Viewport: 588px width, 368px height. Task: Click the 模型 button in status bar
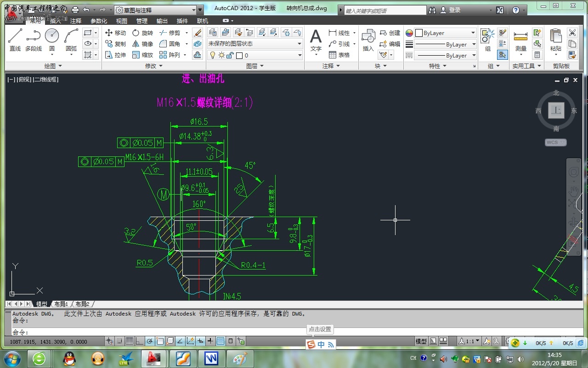[421, 341]
